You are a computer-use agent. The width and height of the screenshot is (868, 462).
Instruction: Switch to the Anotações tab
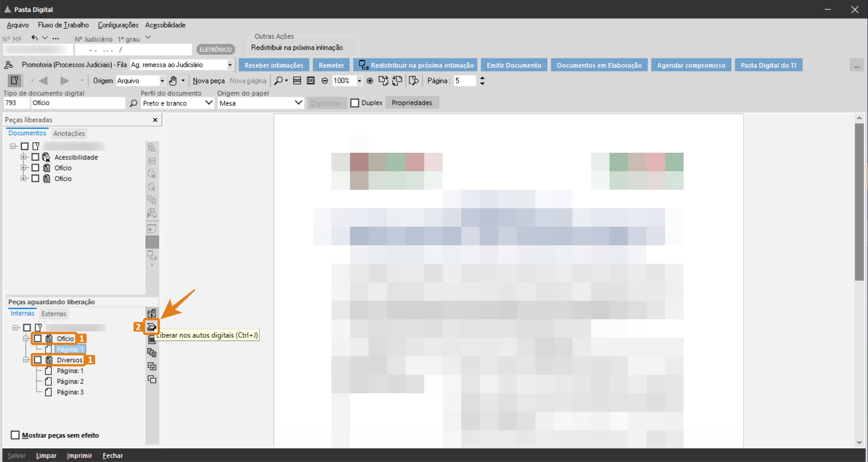coord(69,134)
